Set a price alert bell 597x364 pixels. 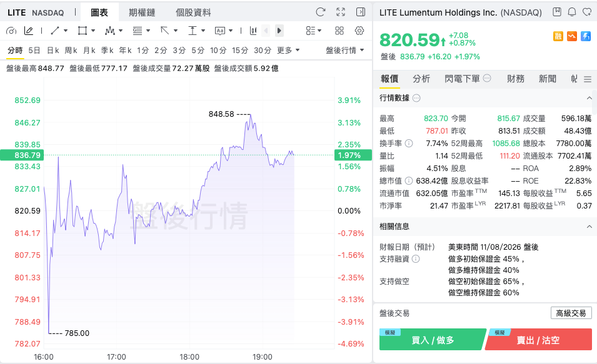[572, 12]
